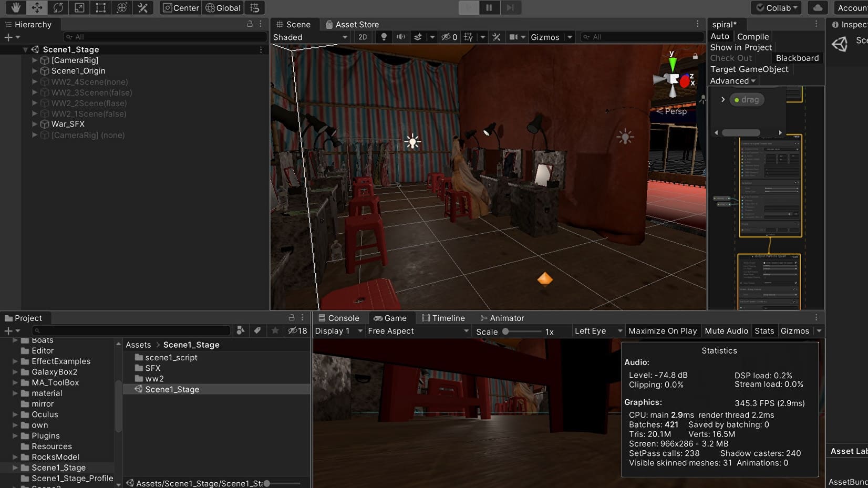Step one frame forward
The height and width of the screenshot is (488, 868).
coord(510,7)
